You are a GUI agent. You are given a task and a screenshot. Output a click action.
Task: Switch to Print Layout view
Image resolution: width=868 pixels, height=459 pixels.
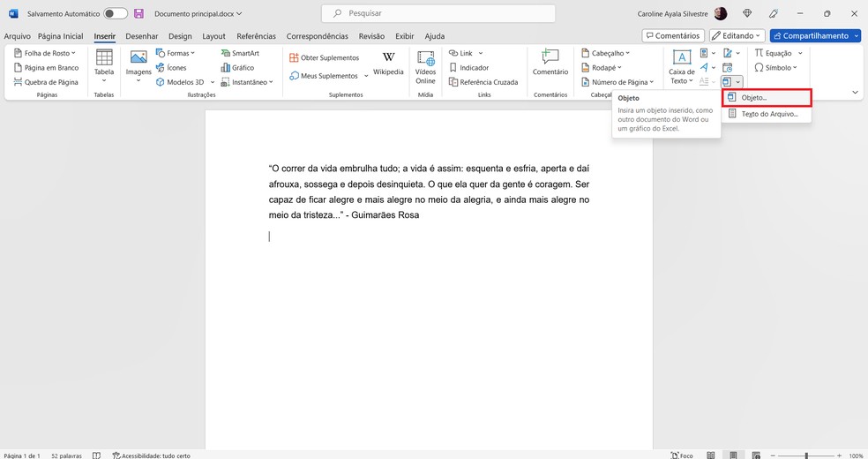(733, 455)
